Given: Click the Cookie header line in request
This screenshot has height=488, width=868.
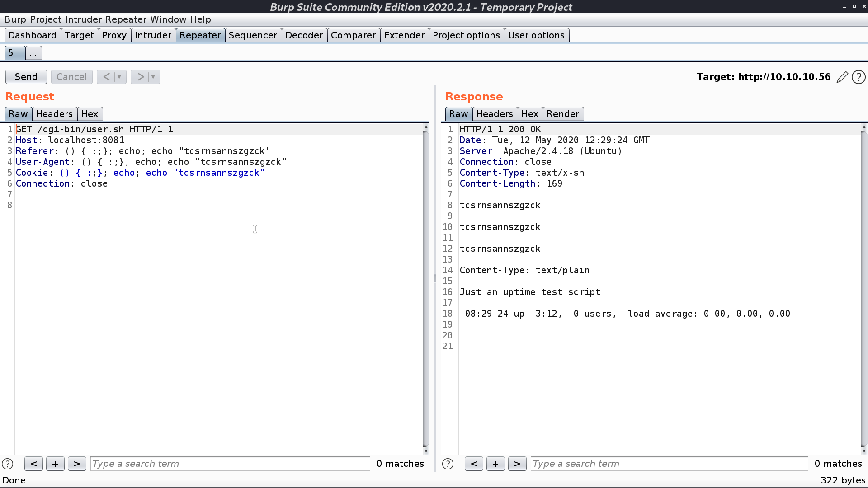Looking at the screenshot, I should (x=140, y=173).
